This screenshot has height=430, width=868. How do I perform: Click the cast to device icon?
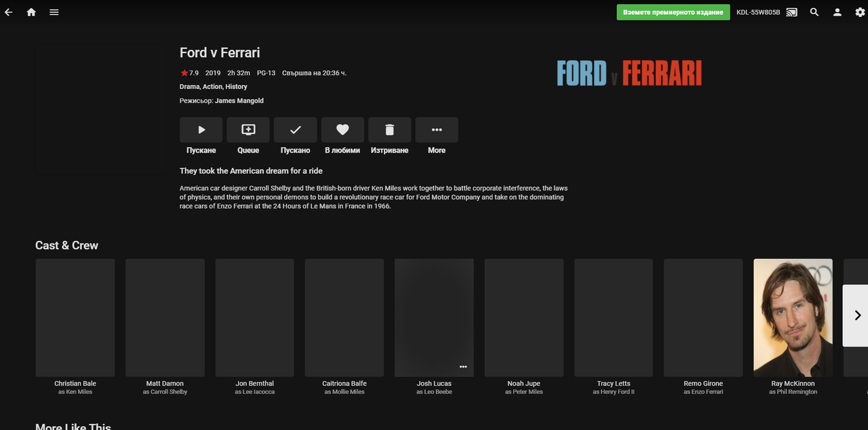(x=791, y=12)
